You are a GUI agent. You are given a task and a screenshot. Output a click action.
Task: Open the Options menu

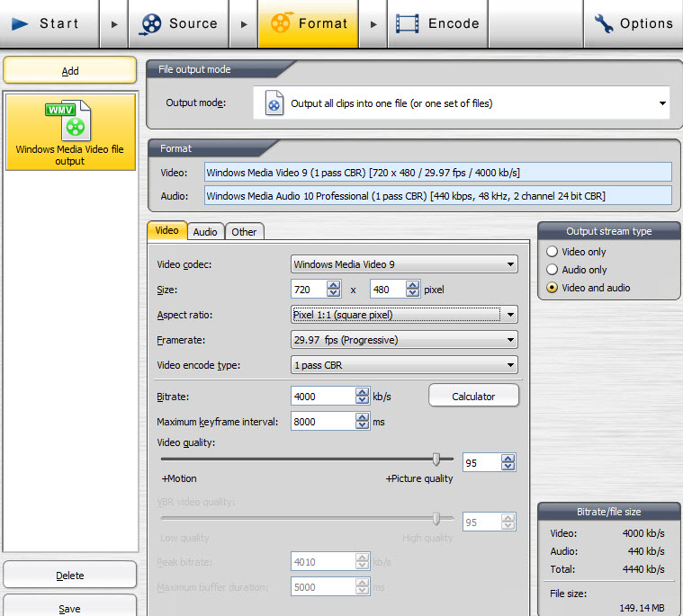coord(634,23)
